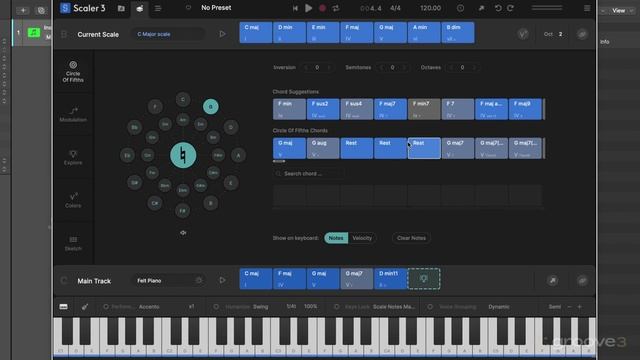Open the Sketch tab
This screenshot has width=640, height=360.
click(73, 243)
